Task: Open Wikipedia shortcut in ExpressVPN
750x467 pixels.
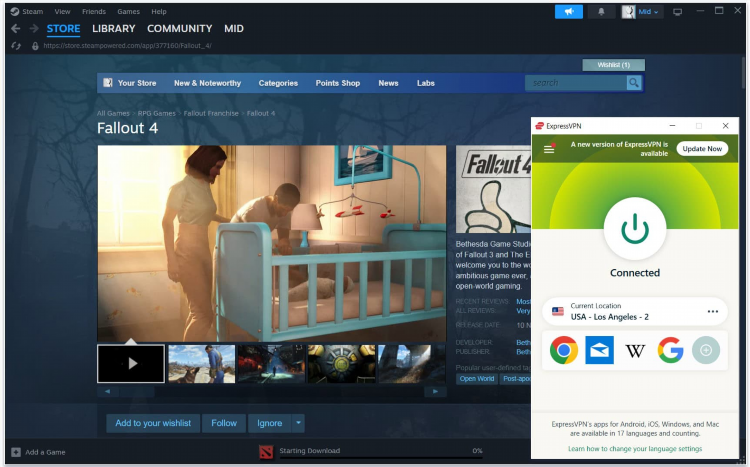Action: pos(635,351)
